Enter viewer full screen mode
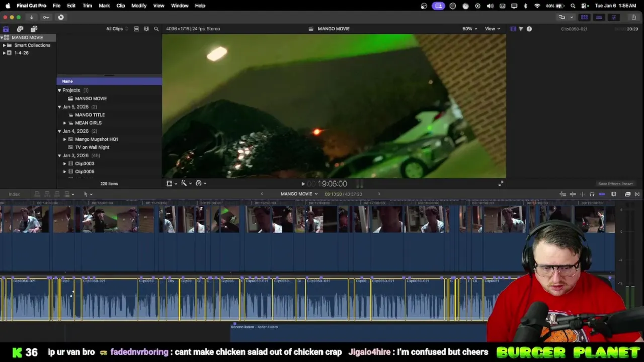This screenshot has height=362, width=644. coord(501,184)
